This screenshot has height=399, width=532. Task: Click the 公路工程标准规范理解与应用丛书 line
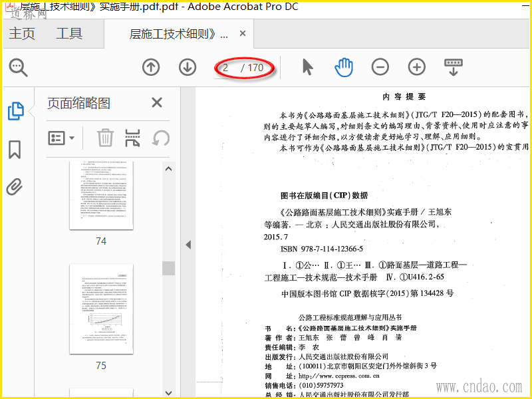coord(350,318)
